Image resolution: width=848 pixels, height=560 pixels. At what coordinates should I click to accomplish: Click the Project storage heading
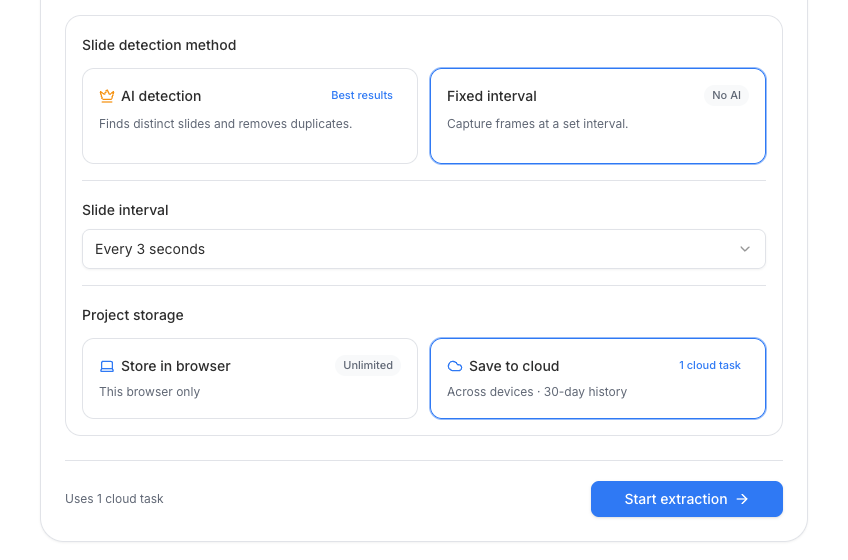[132, 315]
